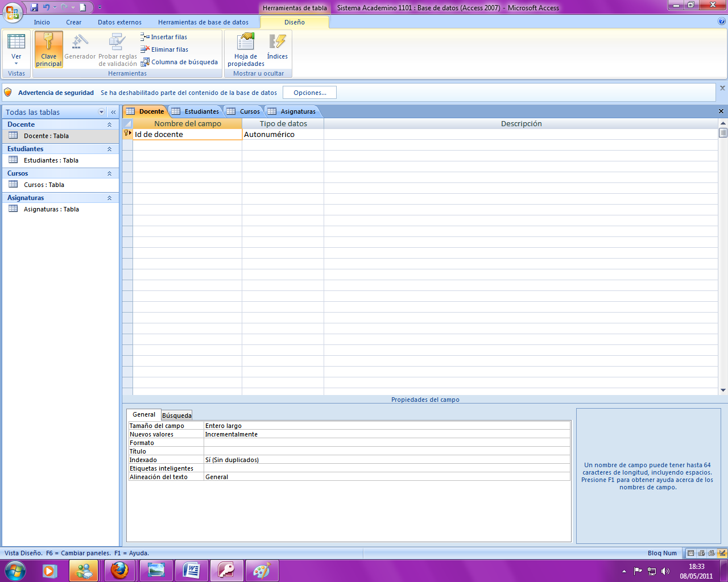Screen dimensions: 728x582
Task: Save with the quick access floppy icon
Action: [x=34, y=7]
